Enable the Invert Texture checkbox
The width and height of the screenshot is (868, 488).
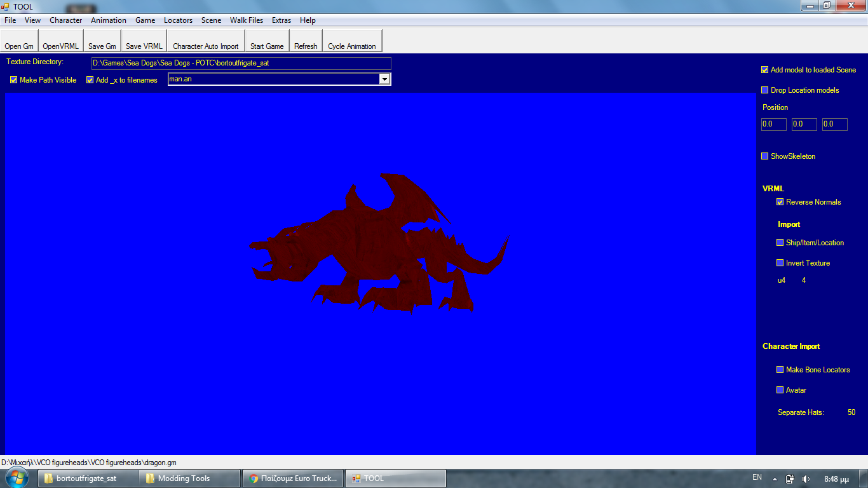click(x=780, y=263)
